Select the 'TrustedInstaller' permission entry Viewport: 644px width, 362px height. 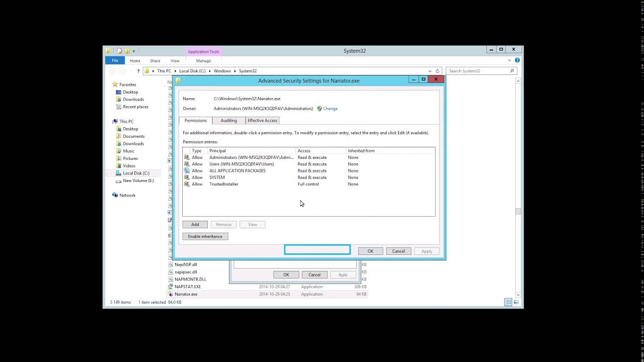click(x=308, y=184)
